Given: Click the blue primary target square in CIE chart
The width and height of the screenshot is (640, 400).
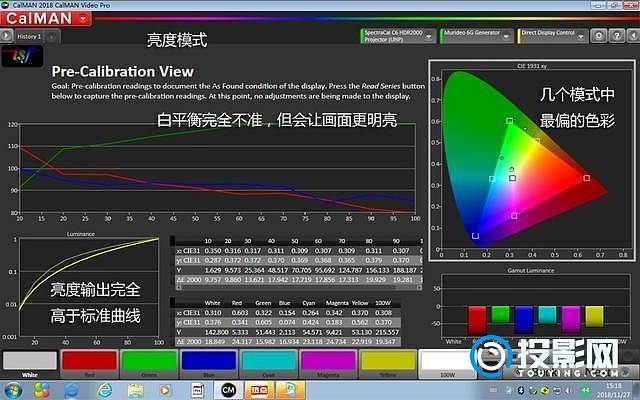Looking at the screenshot, I should [x=475, y=236].
